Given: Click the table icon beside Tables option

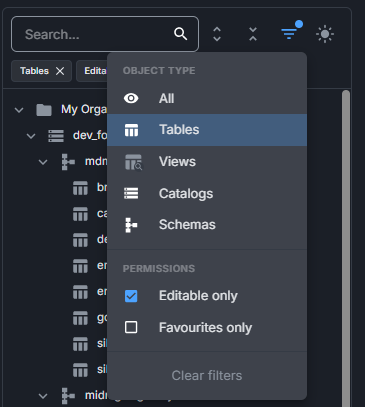Looking at the screenshot, I should 131,130.
